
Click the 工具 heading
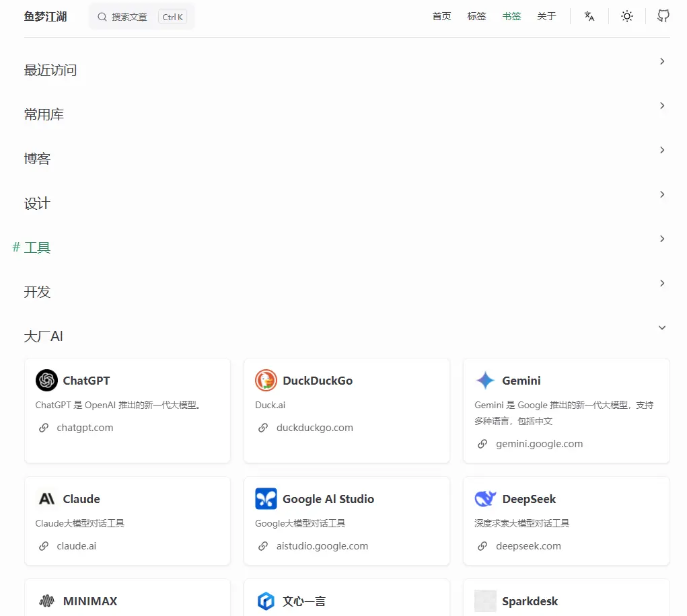(37, 247)
